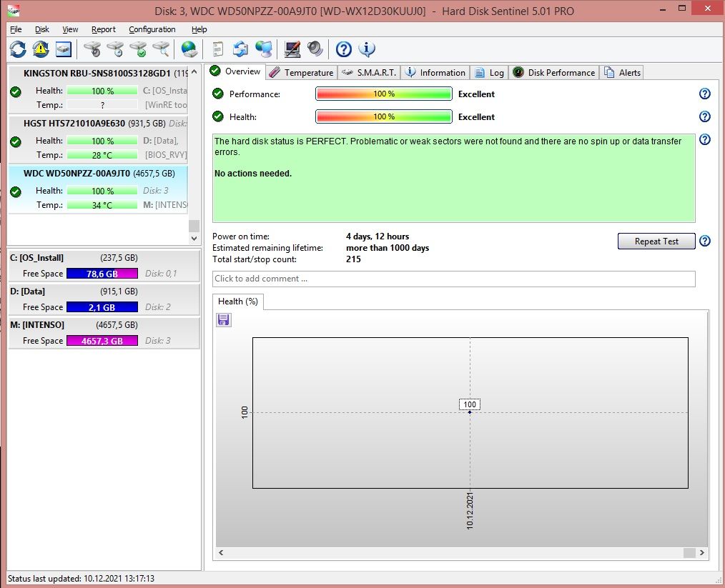The image size is (725, 588).
Task: Open the Report menu
Action: [104, 29]
